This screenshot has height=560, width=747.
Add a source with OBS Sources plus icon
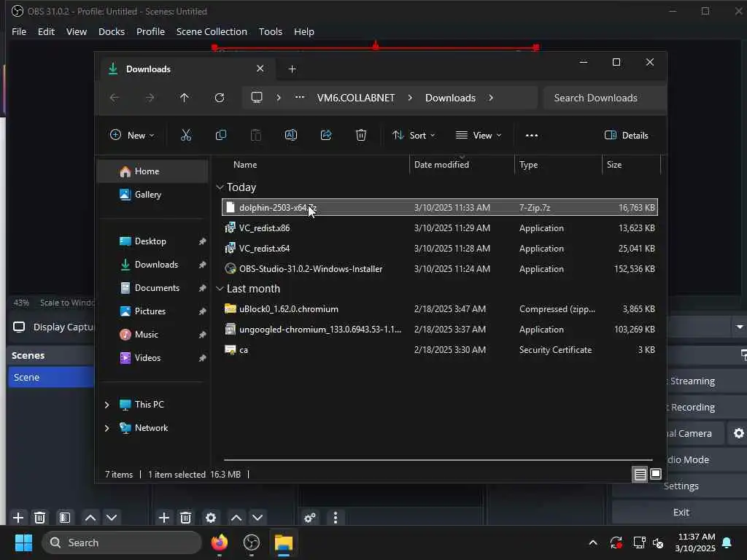click(164, 518)
